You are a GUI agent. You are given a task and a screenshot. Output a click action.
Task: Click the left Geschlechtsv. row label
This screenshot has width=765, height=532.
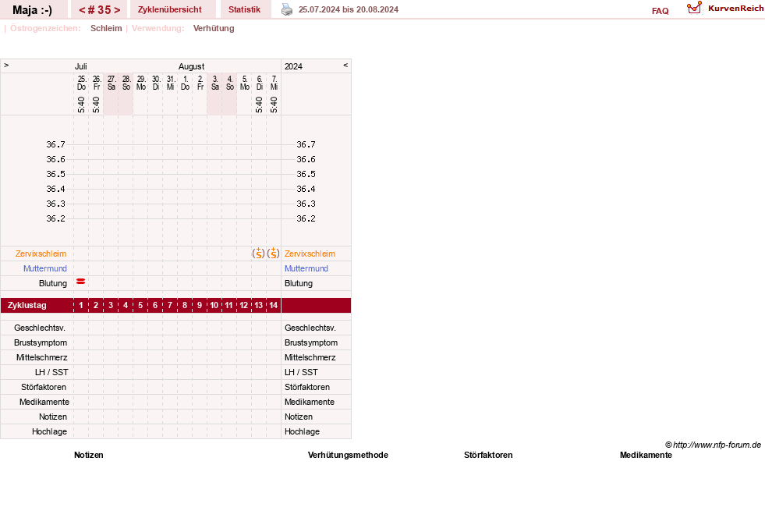point(40,328)
